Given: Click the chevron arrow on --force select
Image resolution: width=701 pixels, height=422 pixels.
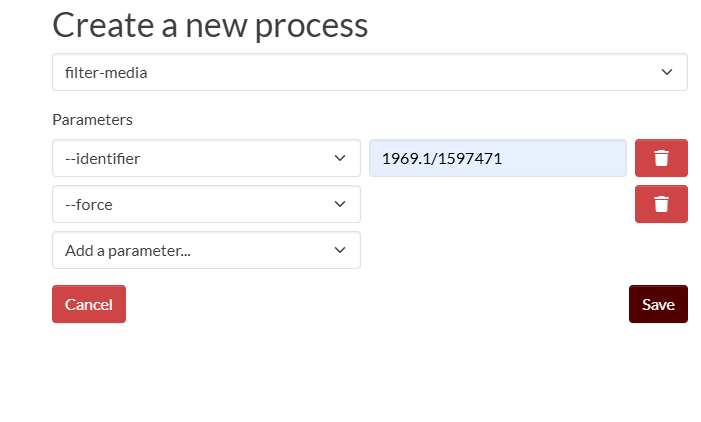Looking at the screenshot, I should [x=340, y=204].
